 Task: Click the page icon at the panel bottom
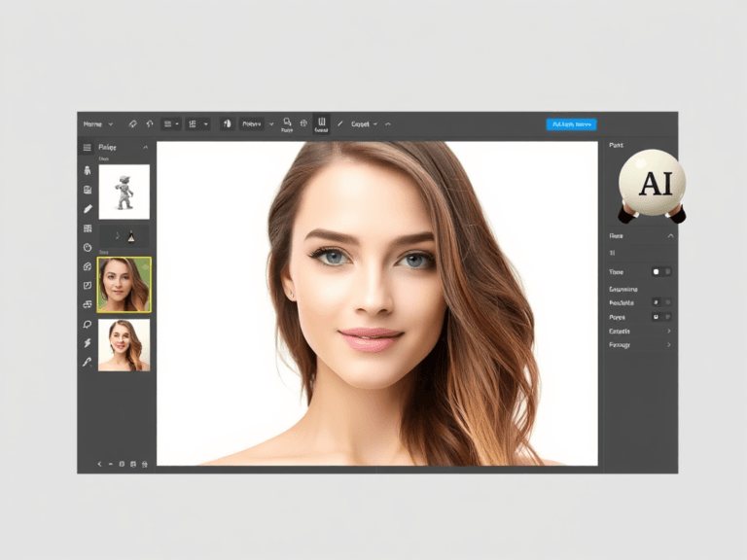[x=122, y=464]
